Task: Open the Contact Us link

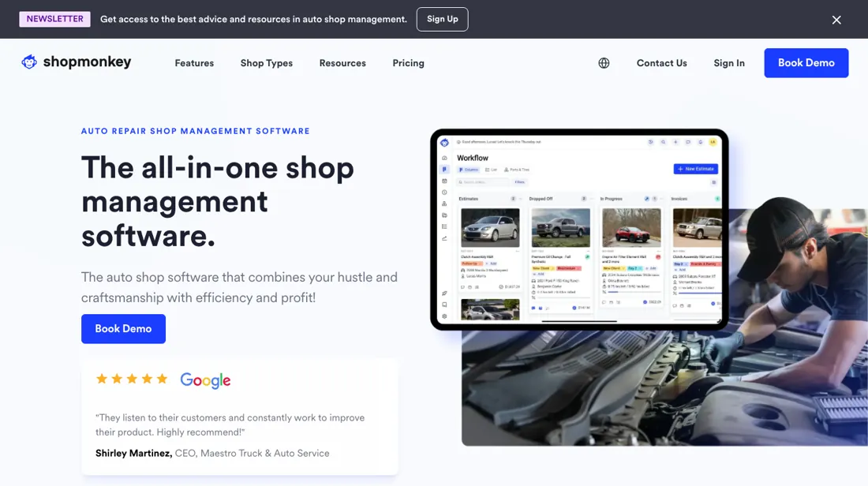Action: tap(661, 63)
